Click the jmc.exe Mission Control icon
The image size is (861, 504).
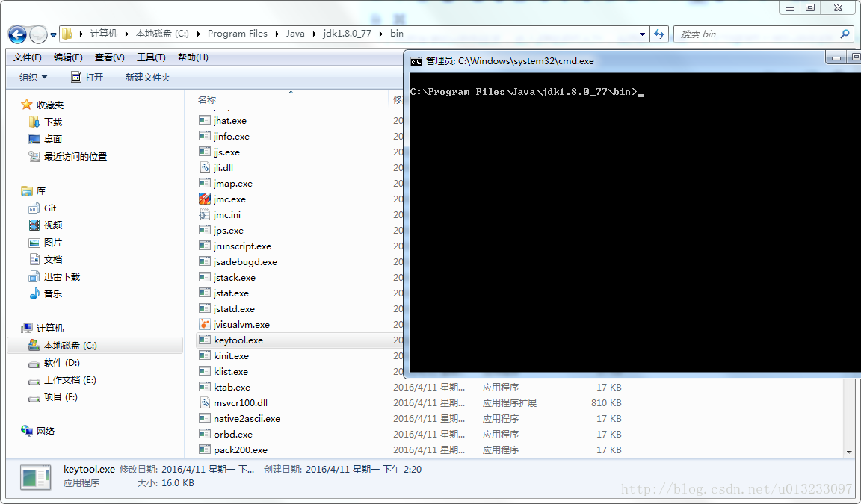click(x=205, y=199)
